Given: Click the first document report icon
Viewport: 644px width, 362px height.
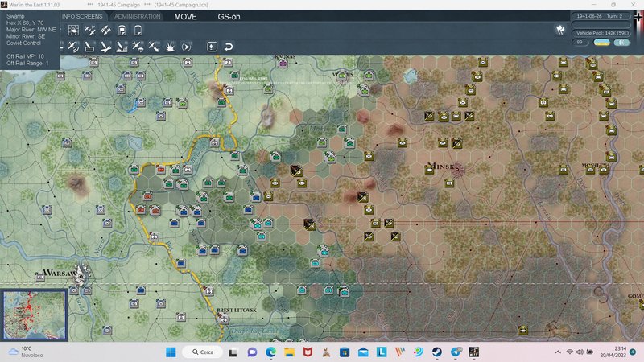Looking at the screenshot, I should [x=122, y=31].
